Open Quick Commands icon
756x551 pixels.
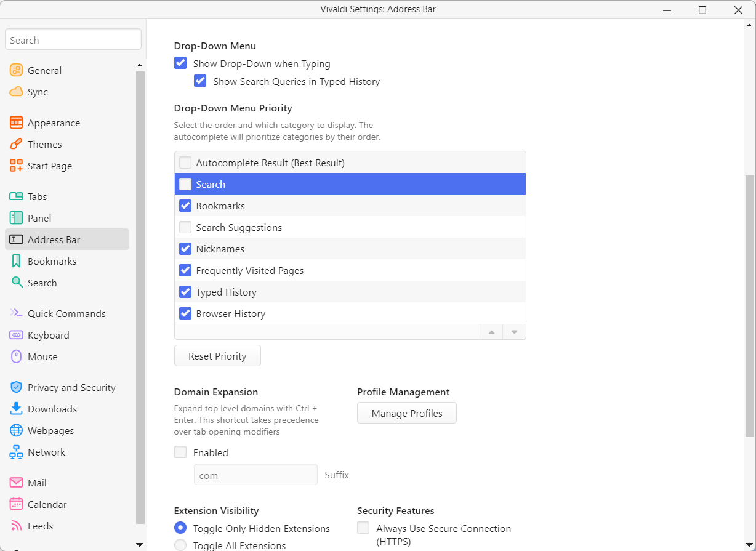point(17,313)
